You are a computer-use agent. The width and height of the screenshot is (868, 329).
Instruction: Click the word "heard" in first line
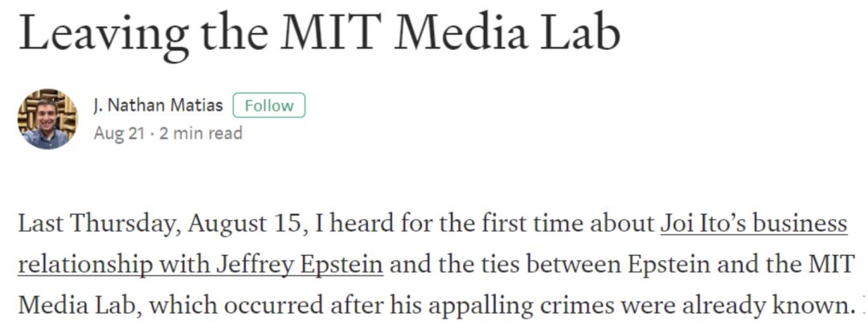point(365,223)
